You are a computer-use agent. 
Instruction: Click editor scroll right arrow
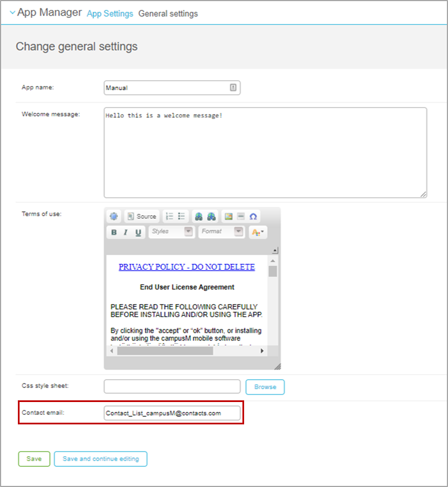(x=262, y=351)
